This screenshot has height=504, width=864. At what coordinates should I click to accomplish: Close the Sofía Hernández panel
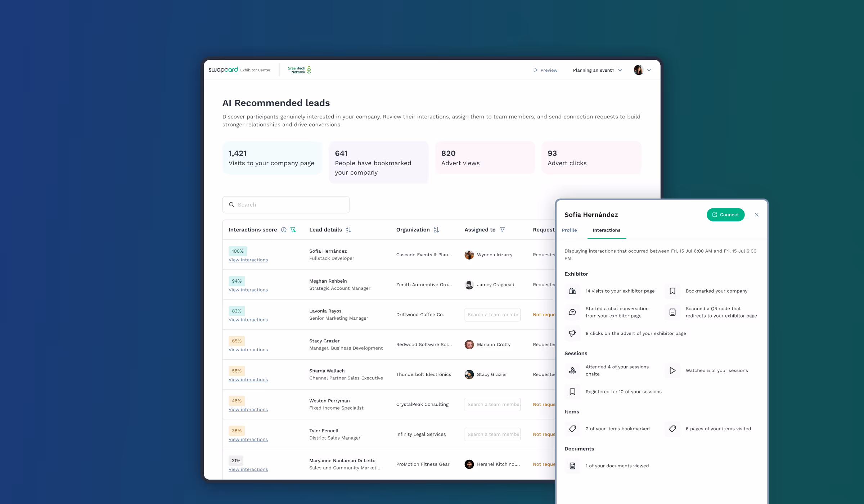[x=757, y=215]
